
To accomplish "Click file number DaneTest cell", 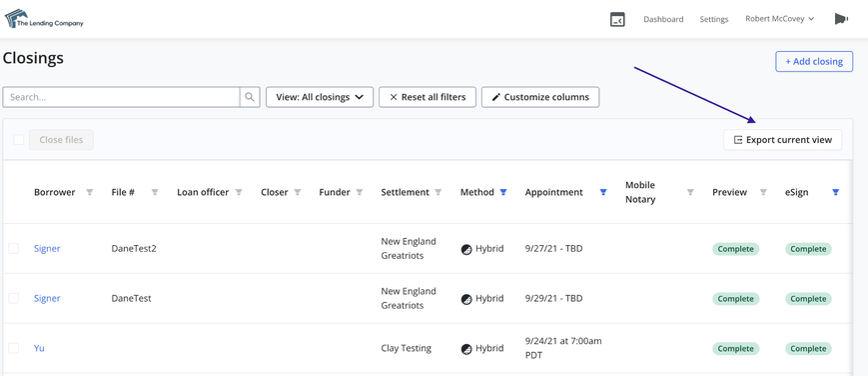I will click(131, 298).
